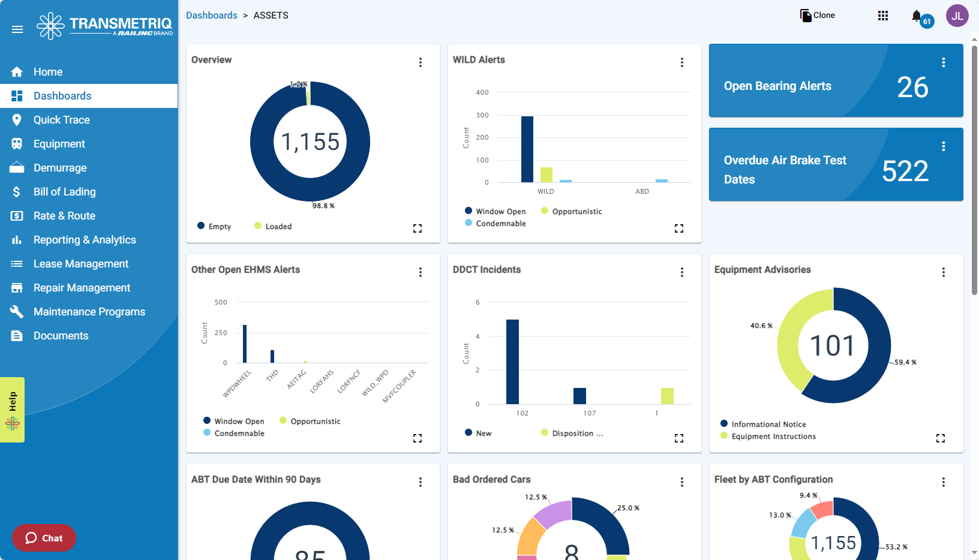The height and width of the screenshot is (560, 979).
Task: Click the Home house icon
Action: [x=17, y=72]
